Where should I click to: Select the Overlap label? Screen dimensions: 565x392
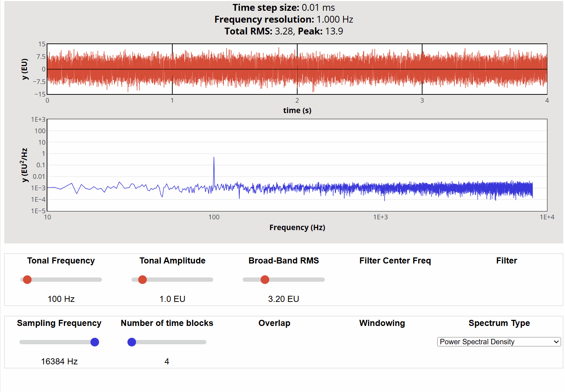pos(274,323)
